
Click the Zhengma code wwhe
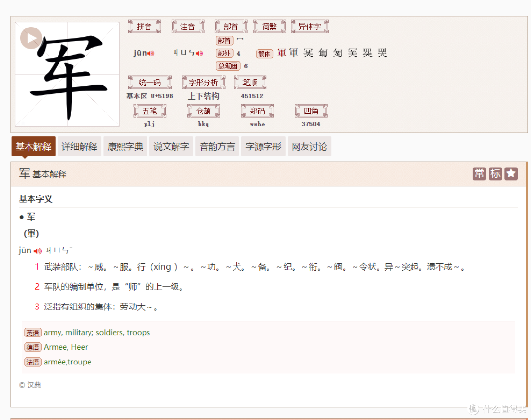coord(257,124)
